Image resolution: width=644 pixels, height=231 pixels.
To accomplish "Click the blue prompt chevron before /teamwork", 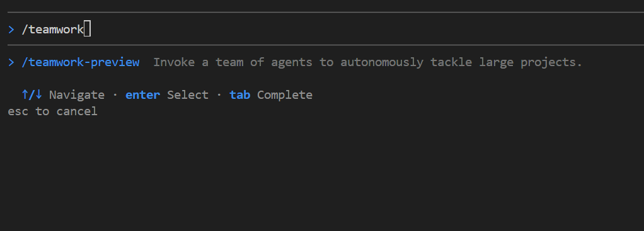I will pos(11,30).
